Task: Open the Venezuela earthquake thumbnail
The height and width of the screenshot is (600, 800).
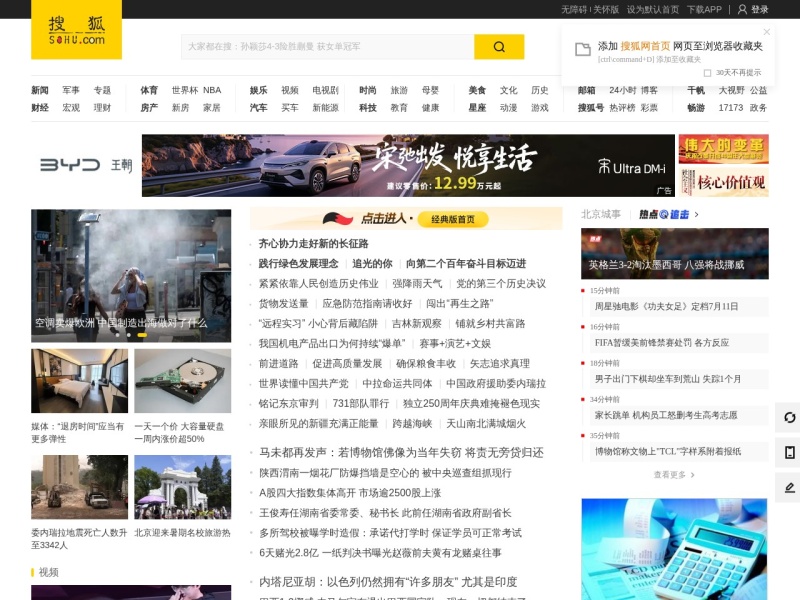Action: 80,487
